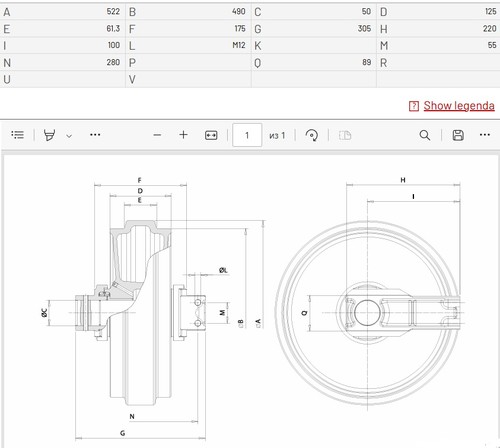This screenshot has width=500, height=448.
Task: Click the U label in the table
Action: (7, 80)
